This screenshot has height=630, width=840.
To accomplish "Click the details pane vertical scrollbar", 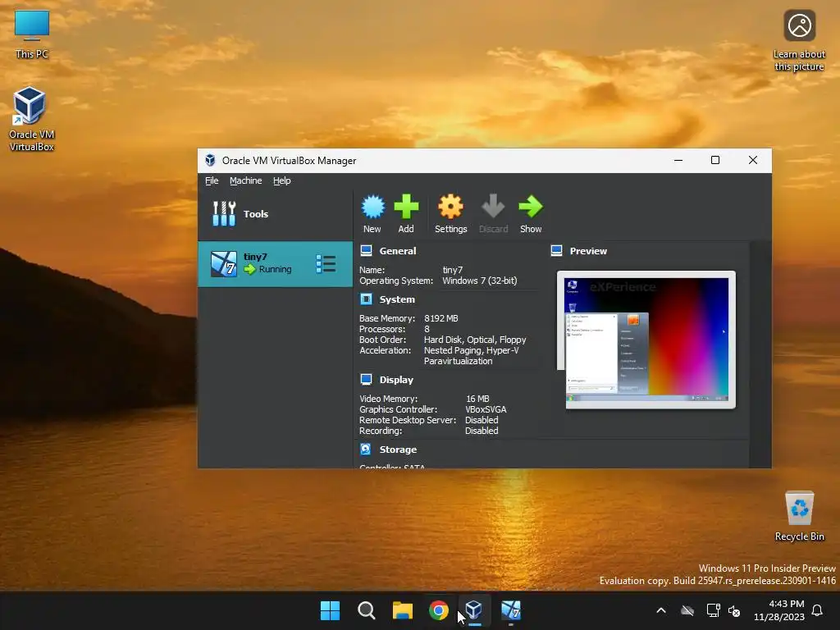I will [760, 354].
